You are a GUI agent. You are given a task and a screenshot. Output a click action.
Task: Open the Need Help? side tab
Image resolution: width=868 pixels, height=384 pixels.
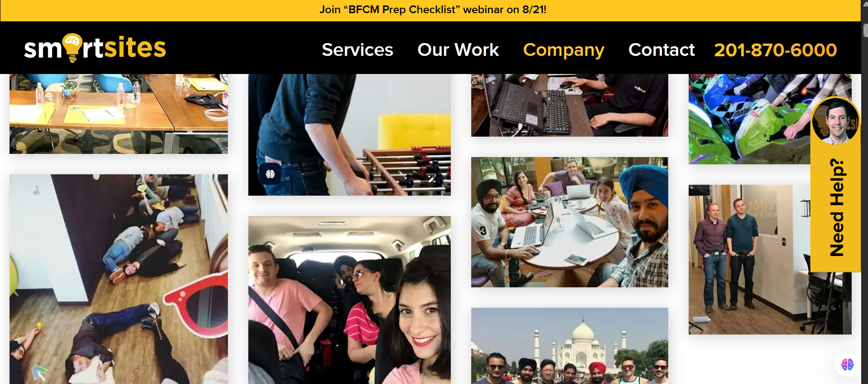click(x=835, y=207)
